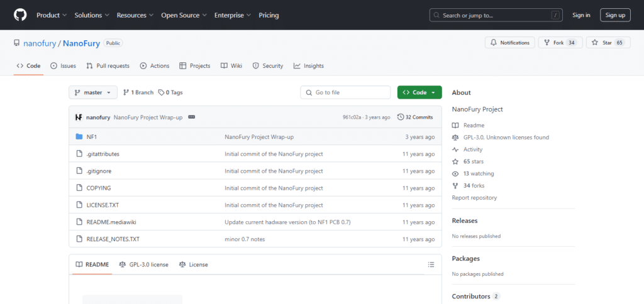The height and width of the screenshot is (304, 644).
Task: Open the README.mediawiki file
Action: coord(111,222)
